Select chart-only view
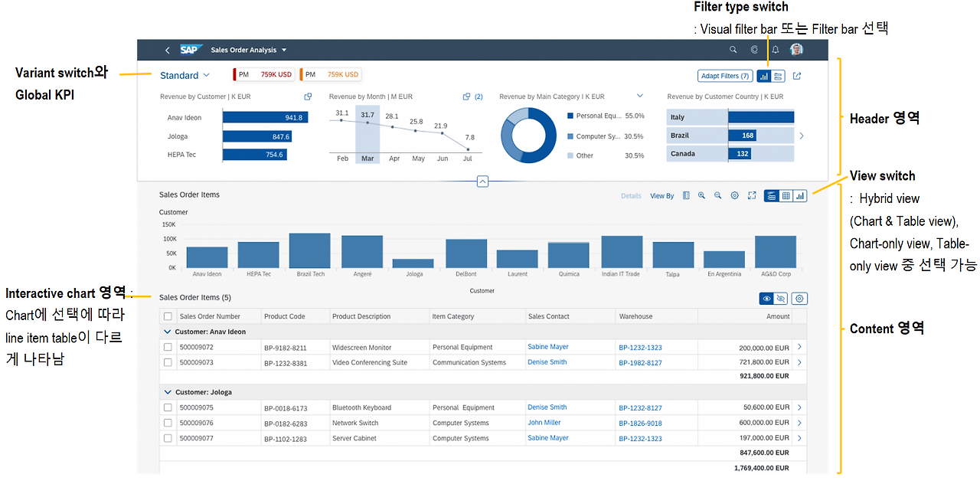The width and height of the screenshot is (980, 484). pos(800,196)
